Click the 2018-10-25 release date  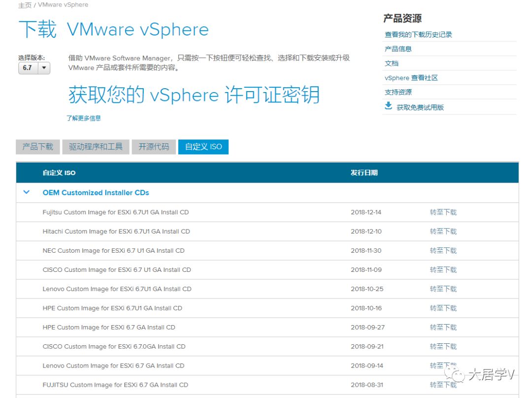click(x=367, y=289)
